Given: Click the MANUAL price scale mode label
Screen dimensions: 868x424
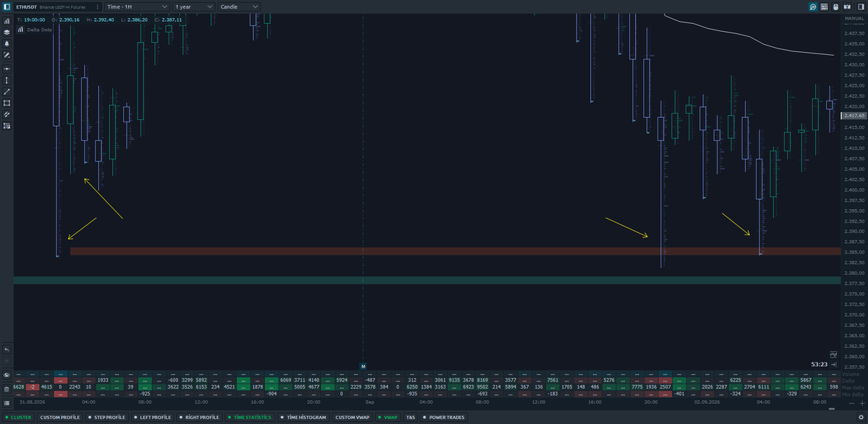Looking at the screenshot, I should (854, 17).
